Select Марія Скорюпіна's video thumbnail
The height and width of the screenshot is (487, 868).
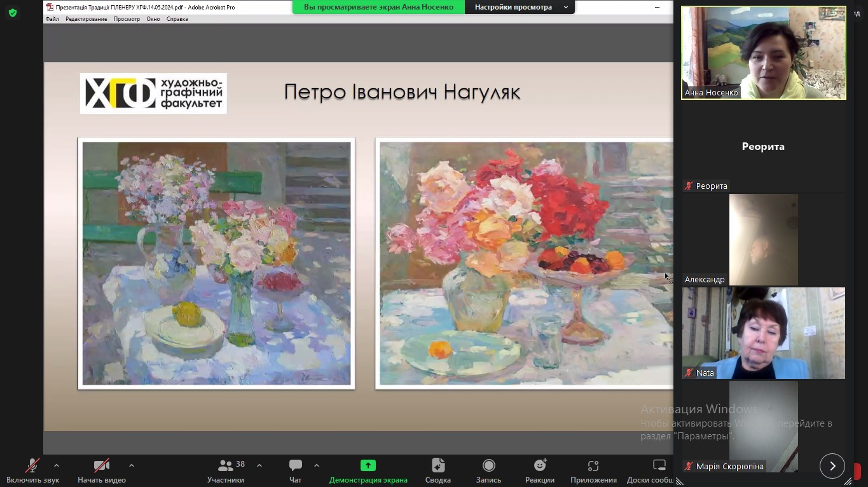[764, 426]
